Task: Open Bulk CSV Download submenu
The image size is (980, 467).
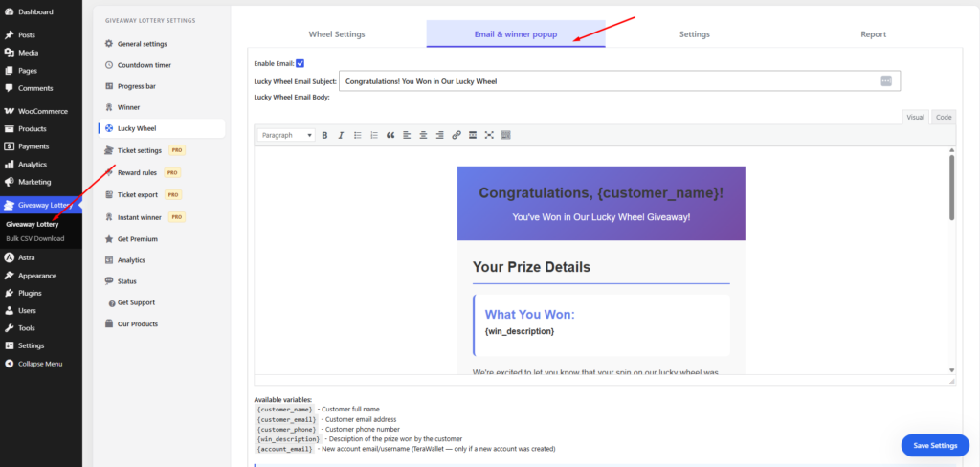Action: [35, 238]
